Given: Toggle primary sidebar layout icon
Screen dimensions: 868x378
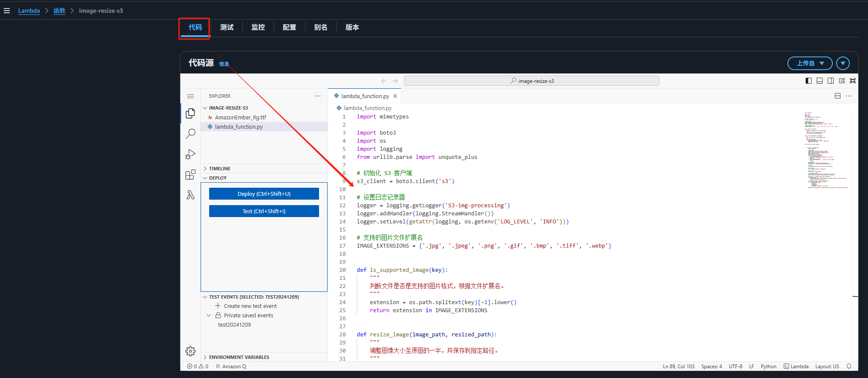Looking at the screenshot, I should (809, 81).
